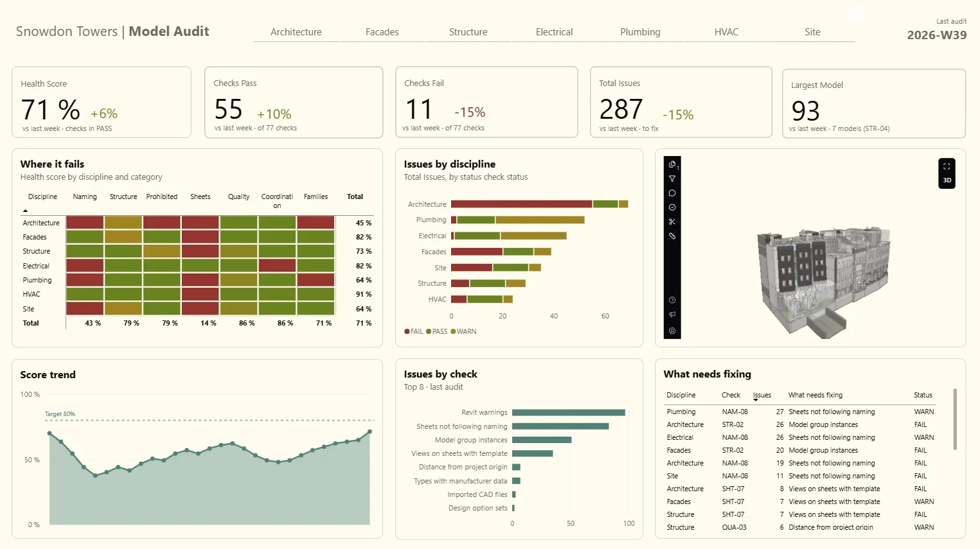Click the last data point on score trend
This screenshot has width=980, height=549.
coord(370,431)
